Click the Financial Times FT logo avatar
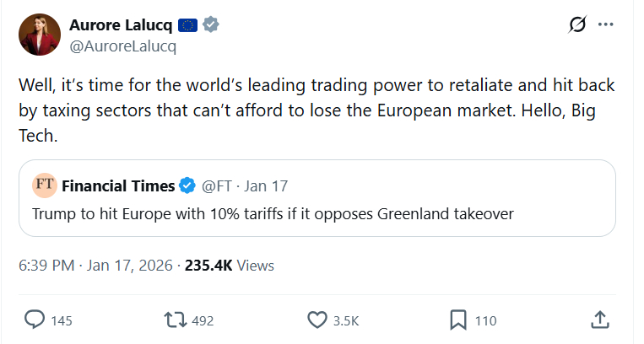 pyautogui.click(x=44, y=185)
